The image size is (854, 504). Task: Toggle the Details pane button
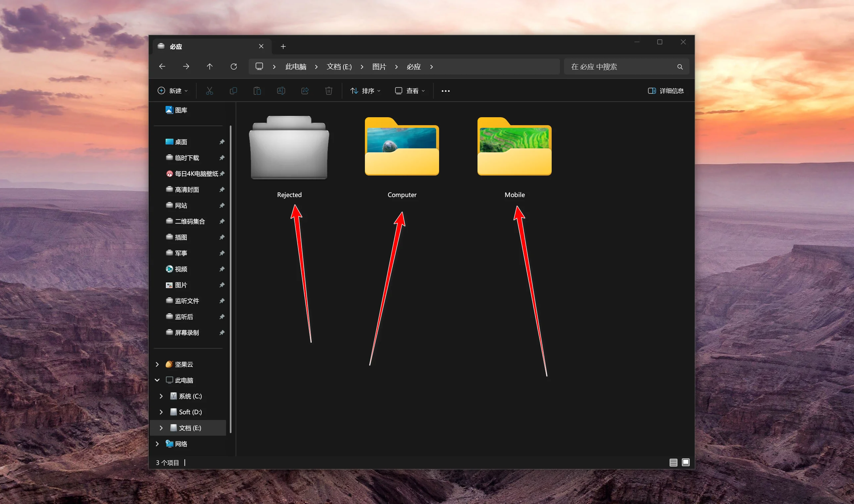tap(666, 91)
